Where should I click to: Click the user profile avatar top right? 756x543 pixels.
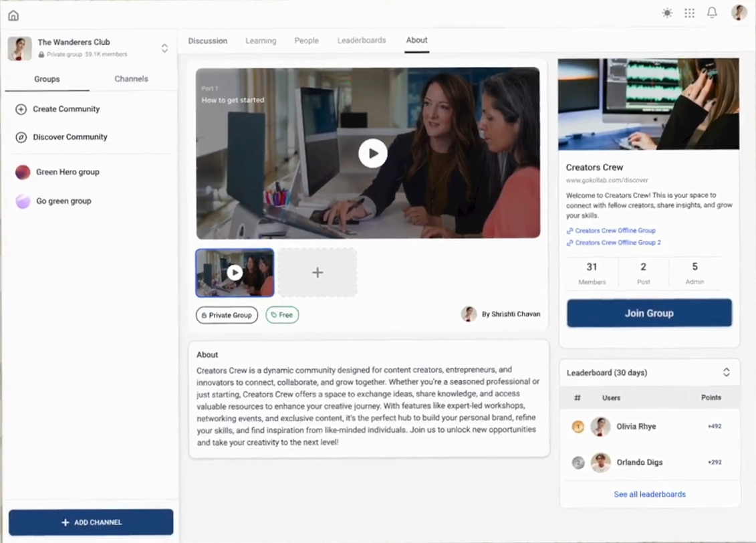coord(739,13)
